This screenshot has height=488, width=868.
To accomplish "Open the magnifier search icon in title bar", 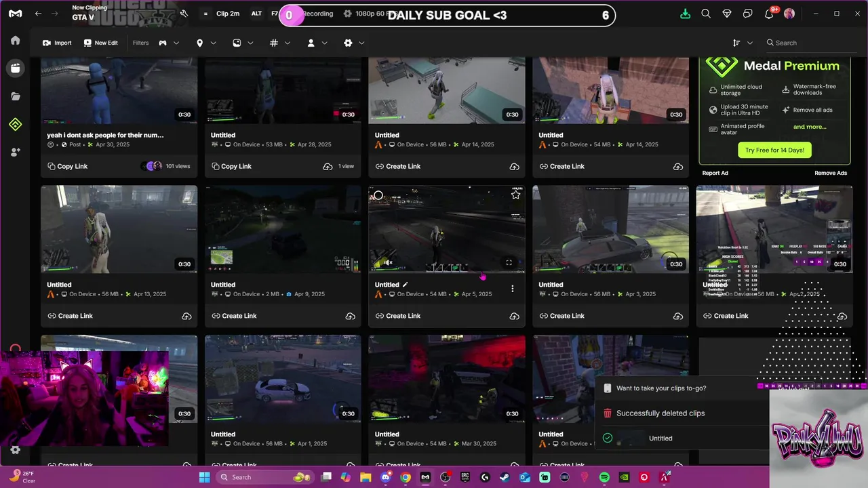I will point(706,14).
